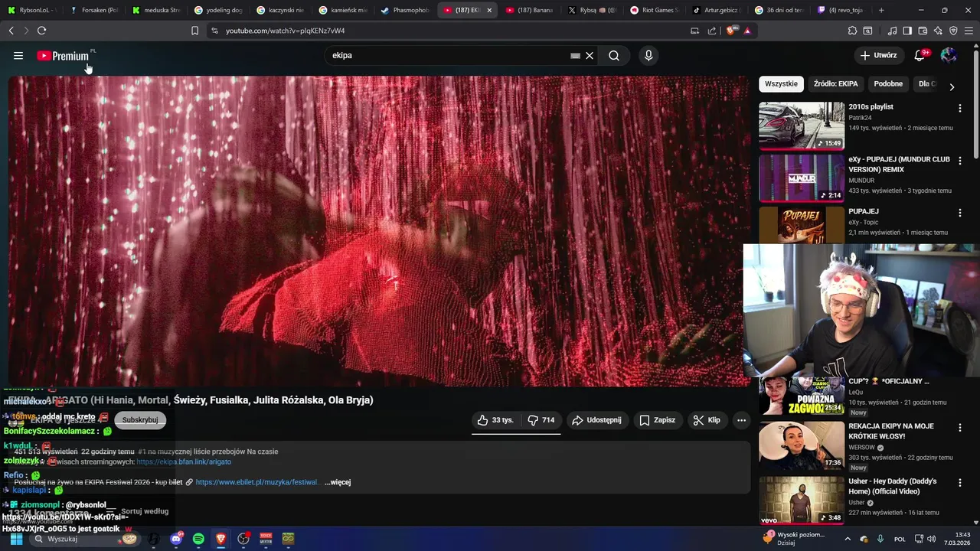Open the browser extensions puzzle icon
980x551 pixels.
click(852, 31)
